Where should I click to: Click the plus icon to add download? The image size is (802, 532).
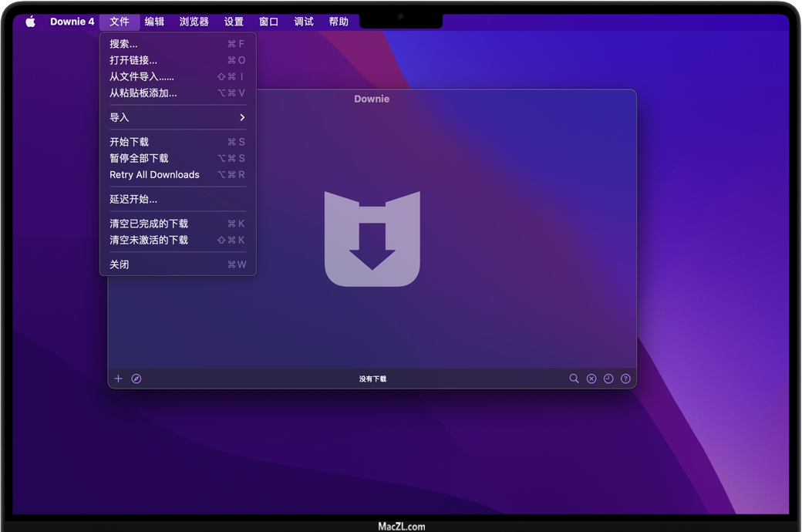[x=118, y=379]
